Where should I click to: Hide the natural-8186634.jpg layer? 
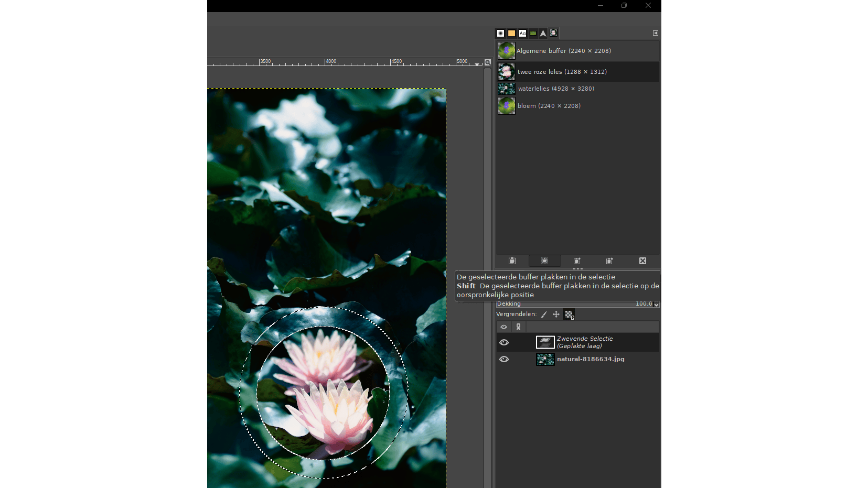(x=504, y=359)
